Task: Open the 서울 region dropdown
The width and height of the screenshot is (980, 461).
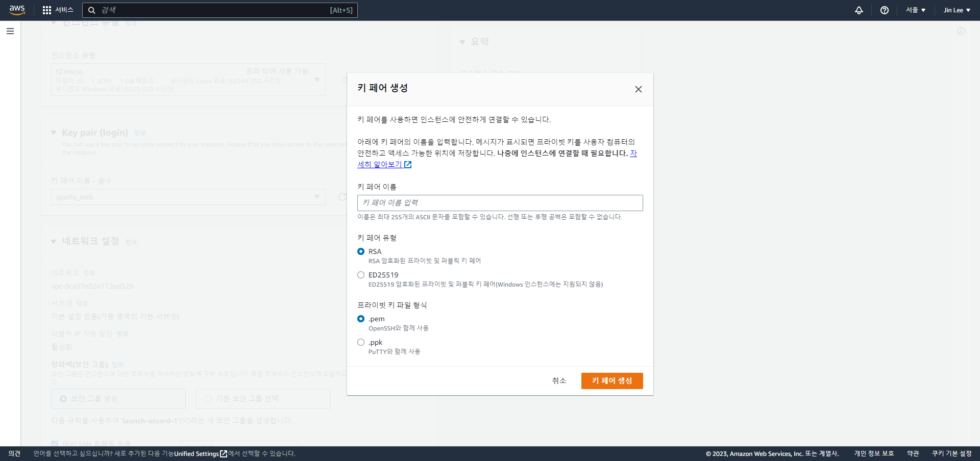Action: tap(916, 10)
